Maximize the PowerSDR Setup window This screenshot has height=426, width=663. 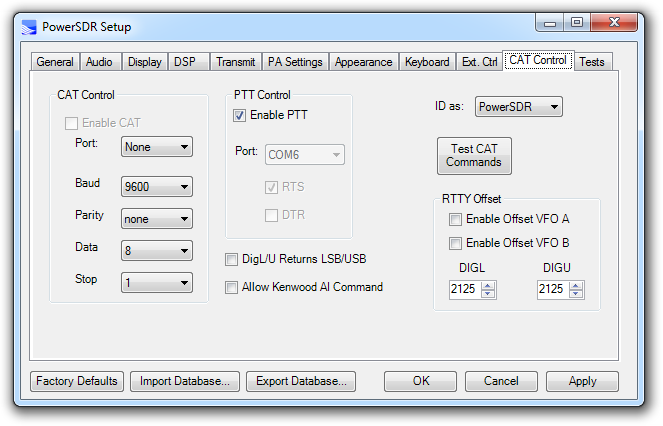[x=577, y=23]
